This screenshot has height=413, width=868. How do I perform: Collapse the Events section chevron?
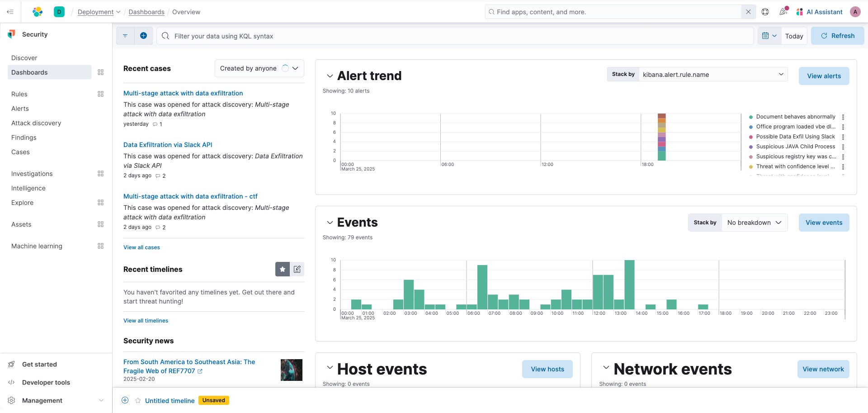pos(330,223)
